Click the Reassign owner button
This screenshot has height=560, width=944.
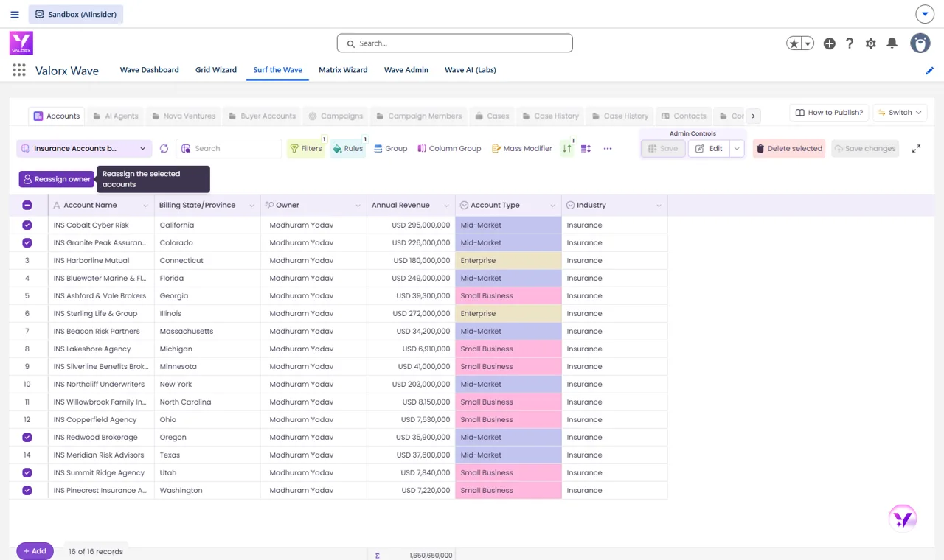57,179
